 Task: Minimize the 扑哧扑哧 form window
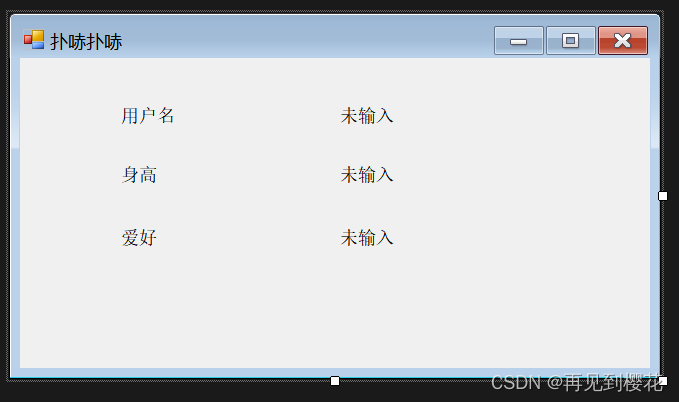519,41
